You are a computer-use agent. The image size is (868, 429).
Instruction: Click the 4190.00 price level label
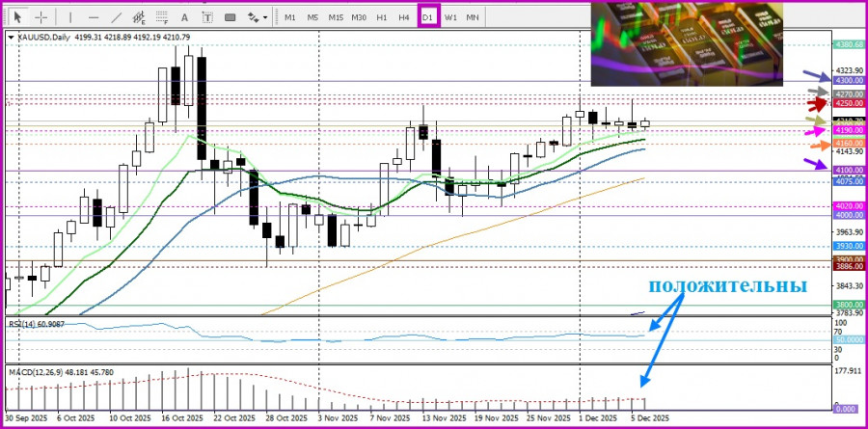pyautogui.click(x=849, y=129)
